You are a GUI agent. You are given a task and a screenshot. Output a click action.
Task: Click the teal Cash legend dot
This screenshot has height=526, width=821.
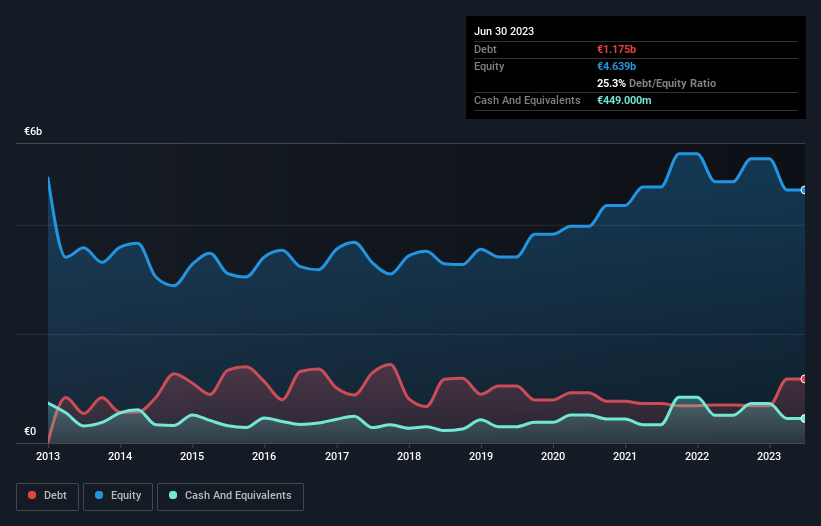[173, 495]
